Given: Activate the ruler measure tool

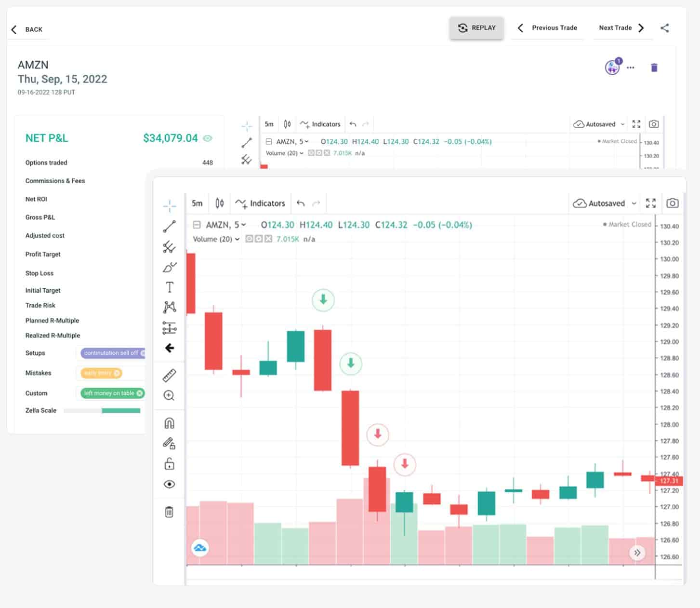Looking at the screenshot, I should point(170,375).
